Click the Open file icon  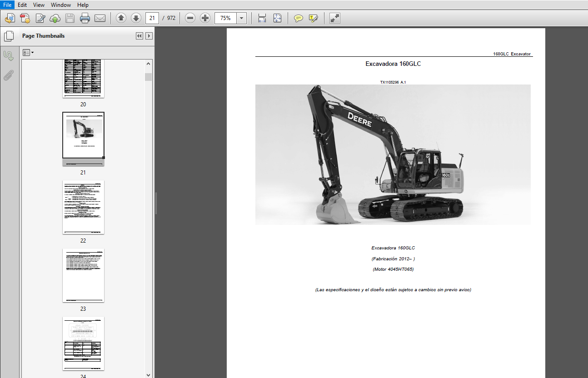10,18
